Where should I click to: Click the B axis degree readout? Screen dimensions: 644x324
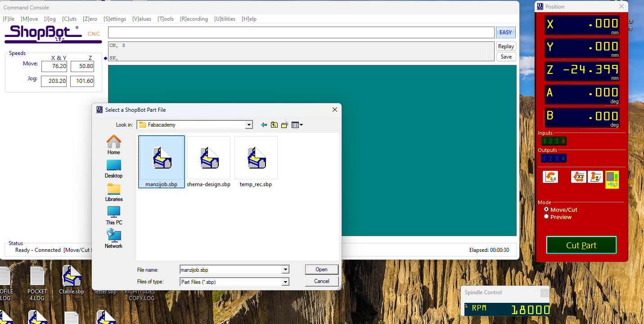tap(582, 118)
